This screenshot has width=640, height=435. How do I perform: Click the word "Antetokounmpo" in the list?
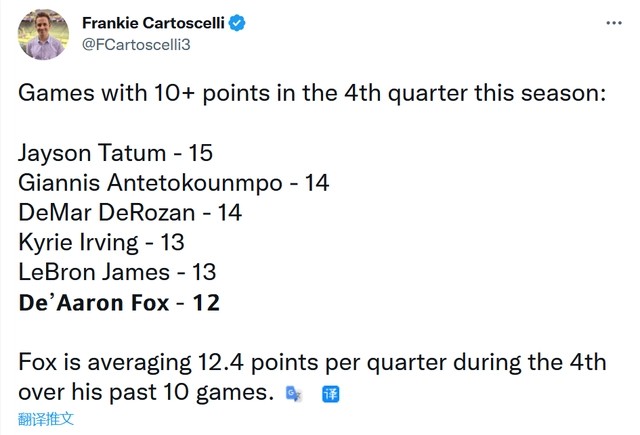[x=195, y=184]
